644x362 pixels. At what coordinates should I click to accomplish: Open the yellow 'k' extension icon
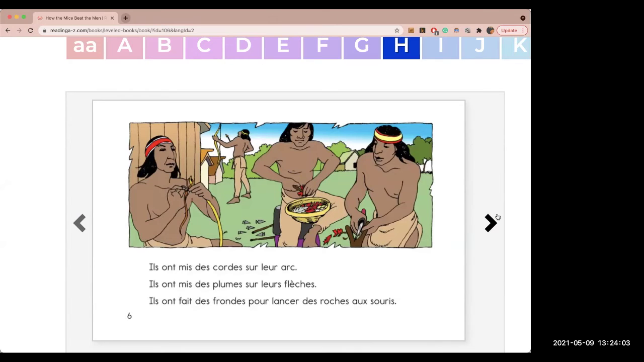click(422, 31)
